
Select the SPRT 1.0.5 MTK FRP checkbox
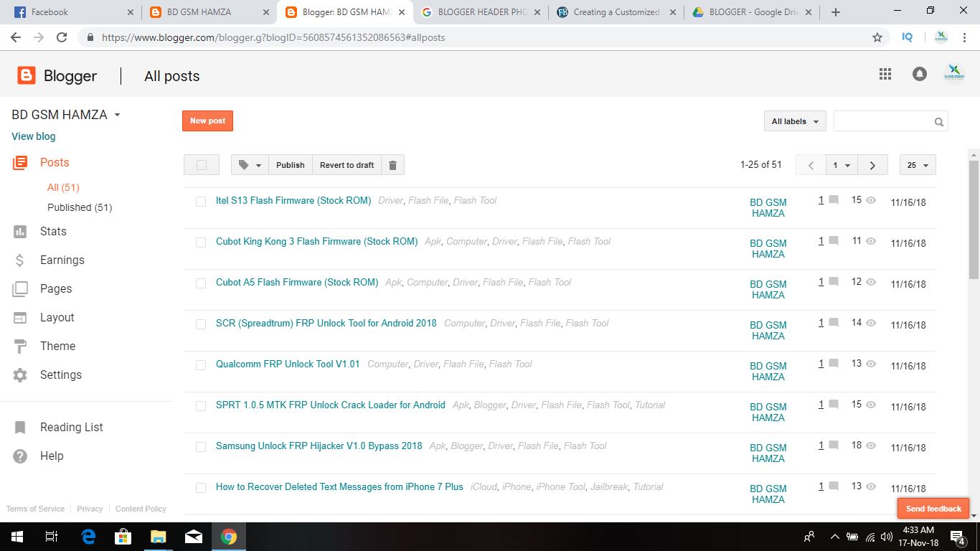pyautogui.click(x=201, y=406)
